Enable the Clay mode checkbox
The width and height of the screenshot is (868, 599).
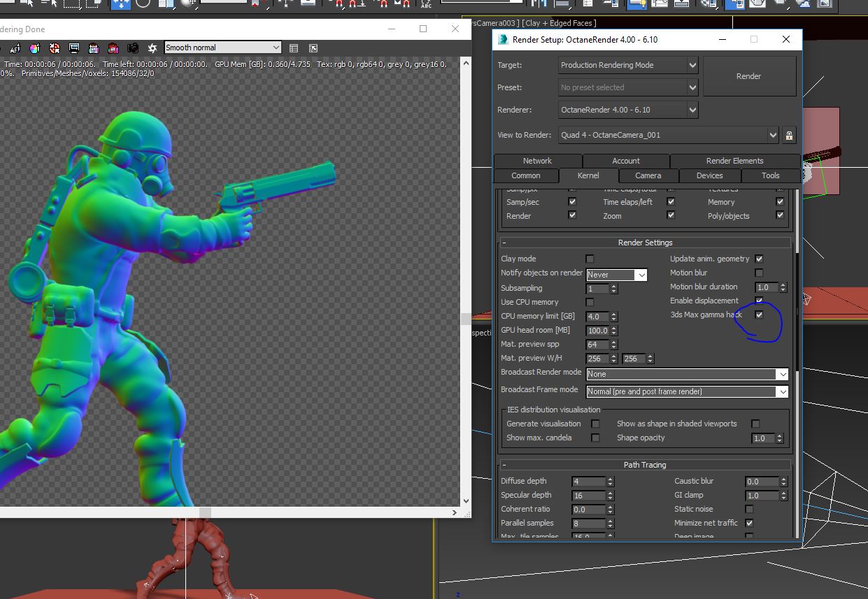coord(590,259)
